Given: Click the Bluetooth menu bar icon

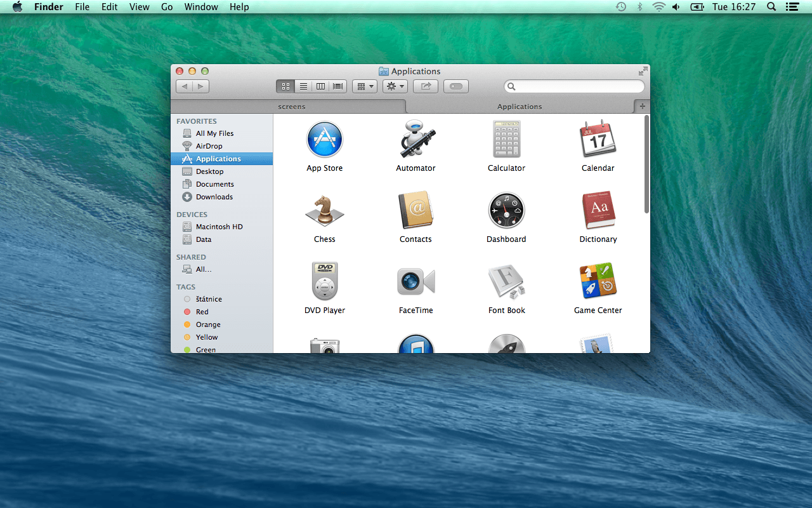Looking at the screenshot, I should pos(640,7).
